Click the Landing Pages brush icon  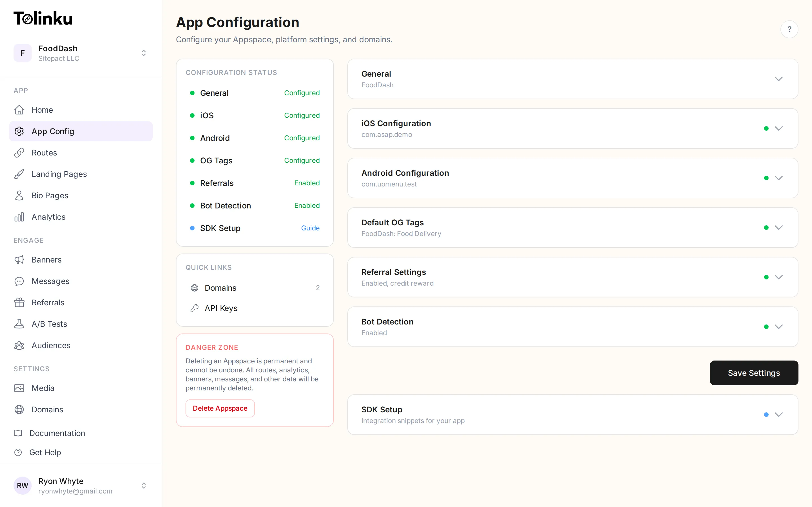pos(19,174)
